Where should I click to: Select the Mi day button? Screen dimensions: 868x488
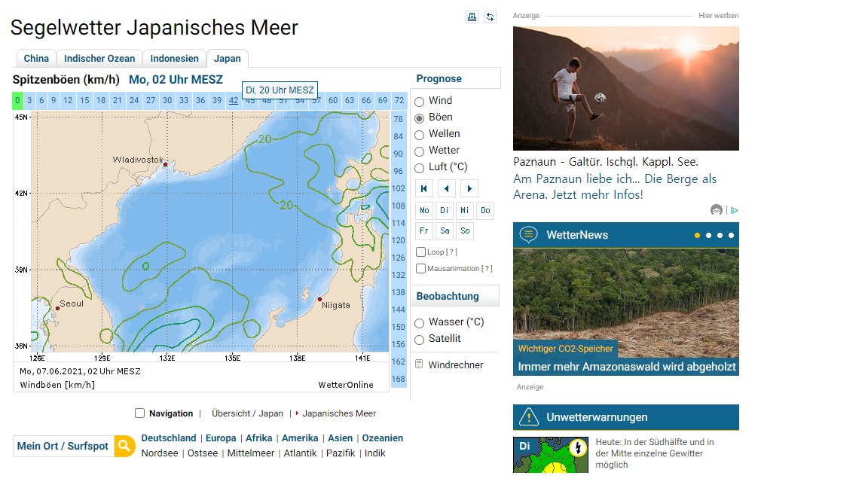click(465, 211)
